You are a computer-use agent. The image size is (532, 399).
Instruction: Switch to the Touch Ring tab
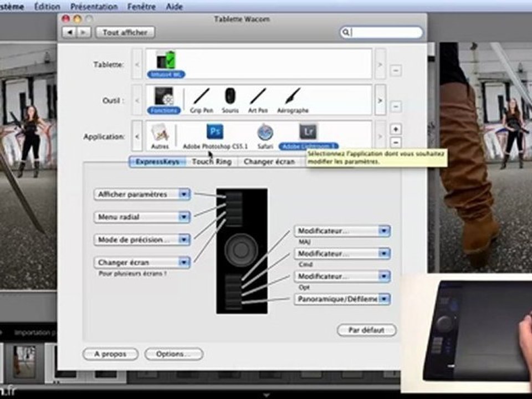click(x=212, y=162)
